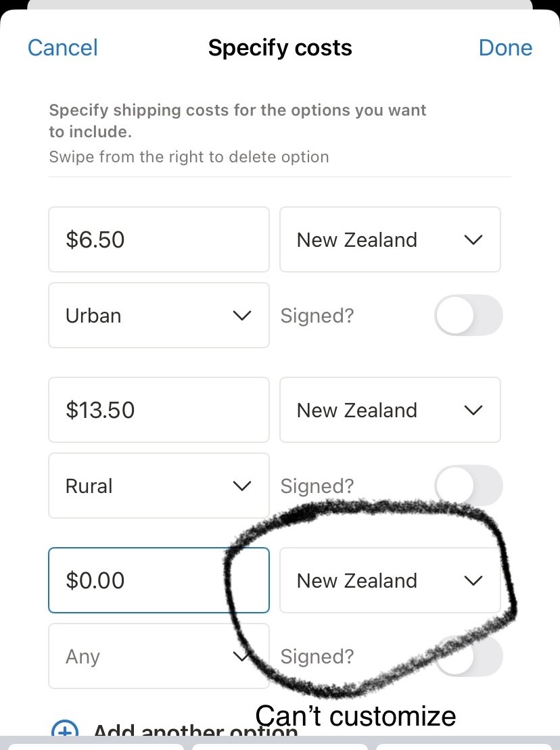Expand the Urban region dropdown
Screen dimensions: 560x750
158,315
